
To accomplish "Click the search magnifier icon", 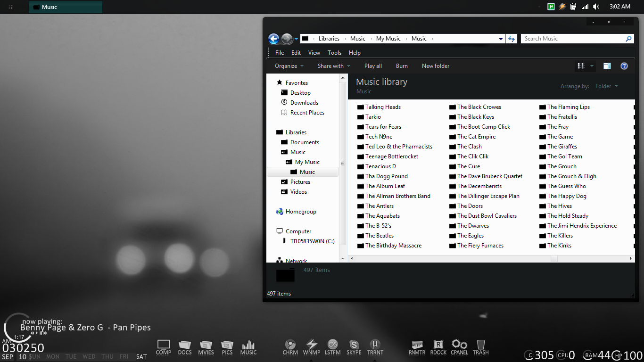I will 628,39.
